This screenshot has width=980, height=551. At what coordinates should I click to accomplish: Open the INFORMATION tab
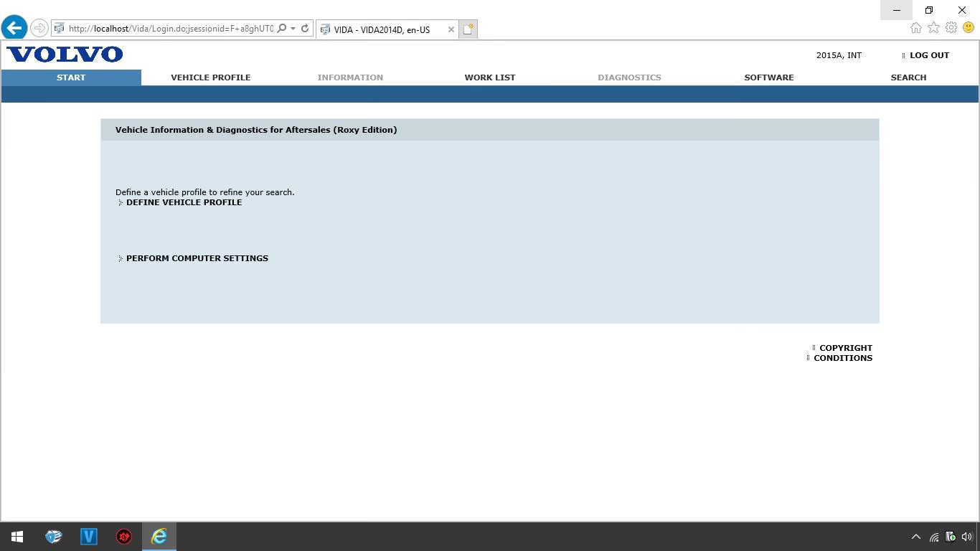[350, 77]
